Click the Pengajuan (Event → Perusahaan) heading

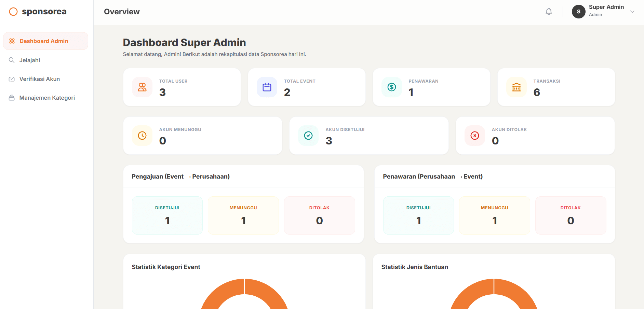(181, 177)
